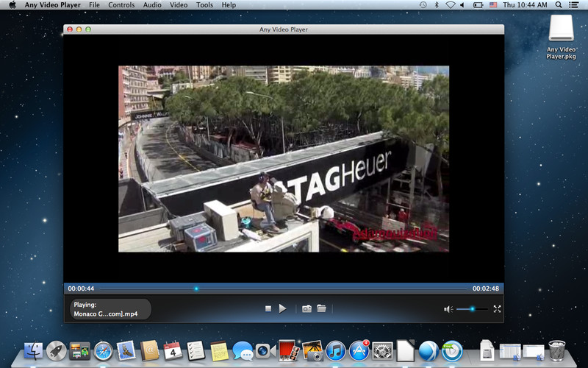Restore second minimized window beside the Trash
The image size is (588, 368).
[534, 352]
